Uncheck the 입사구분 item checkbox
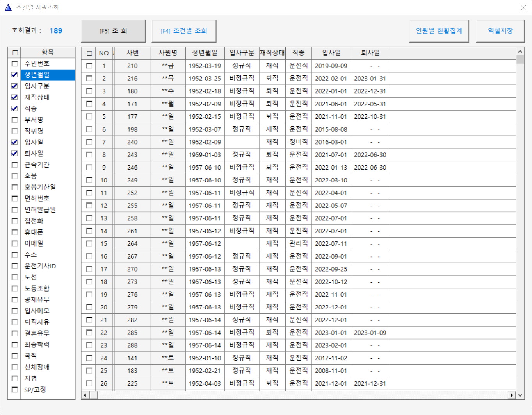The width and height of the screenshot is (532, 415). click(15, 86)
